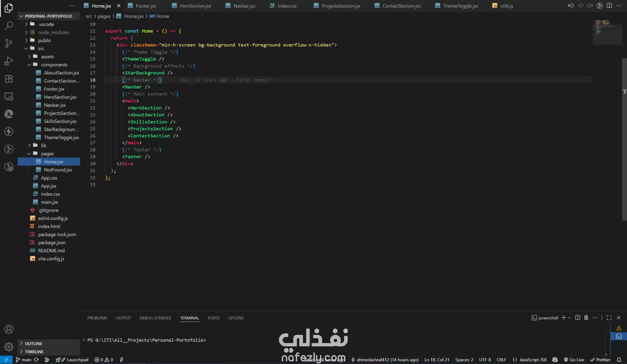This screenshot has width=627, height=364.
Task: Open the Extensions view
Action: [9, 79]
